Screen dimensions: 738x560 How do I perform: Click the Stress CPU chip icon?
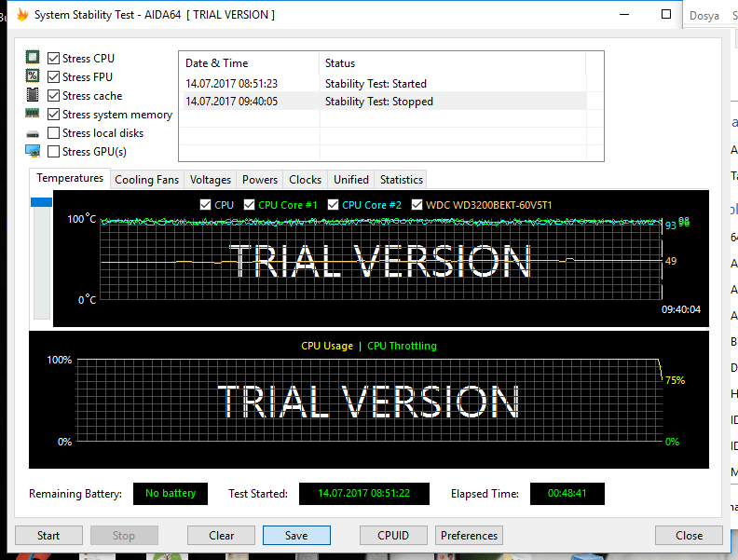[33, 58]
